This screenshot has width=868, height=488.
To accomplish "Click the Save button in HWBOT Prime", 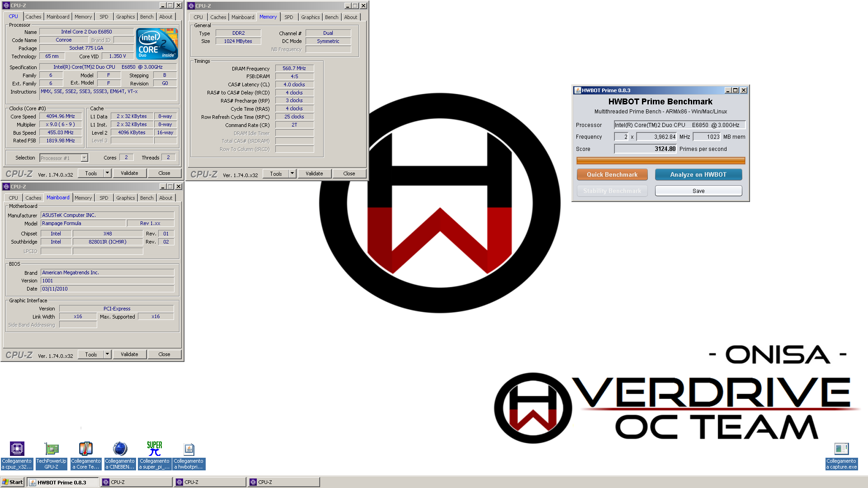I will coord(698,191).
